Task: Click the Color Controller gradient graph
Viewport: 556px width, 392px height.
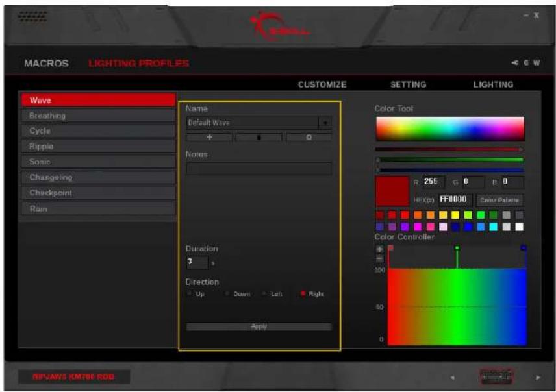Action: point(457,307)
